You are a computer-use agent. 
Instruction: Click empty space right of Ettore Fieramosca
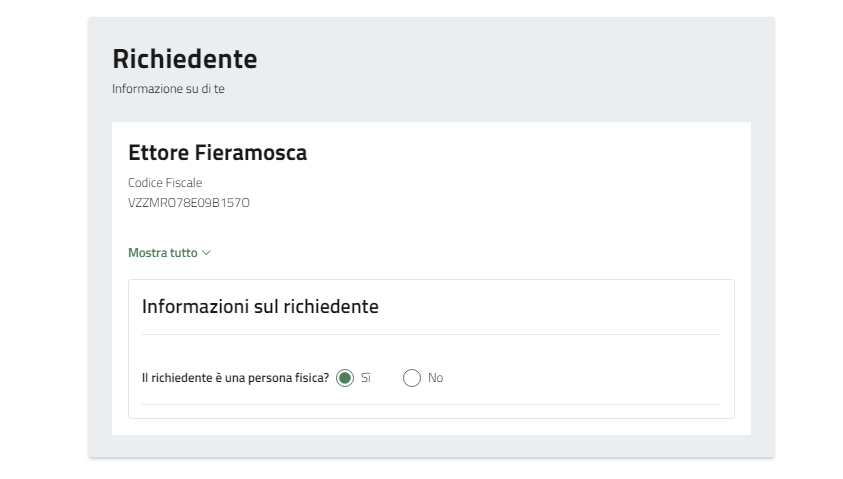(x=520, y=153)
